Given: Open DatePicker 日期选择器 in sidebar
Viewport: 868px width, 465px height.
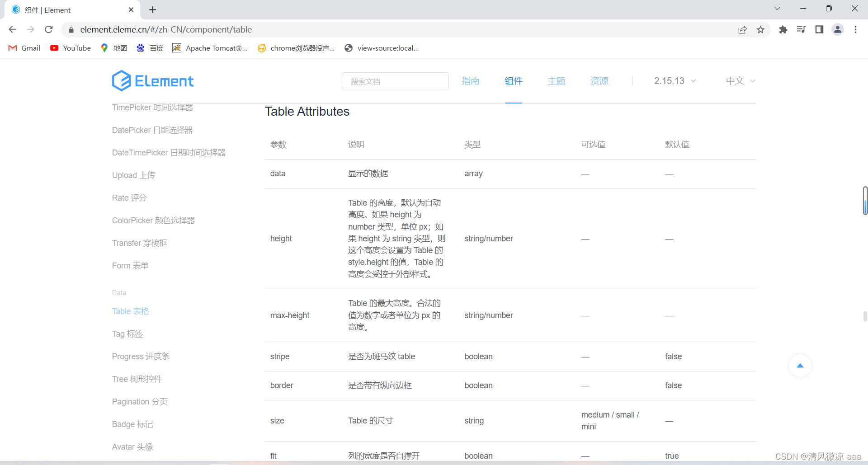Looking at the screenshot, I should [152, 130].
